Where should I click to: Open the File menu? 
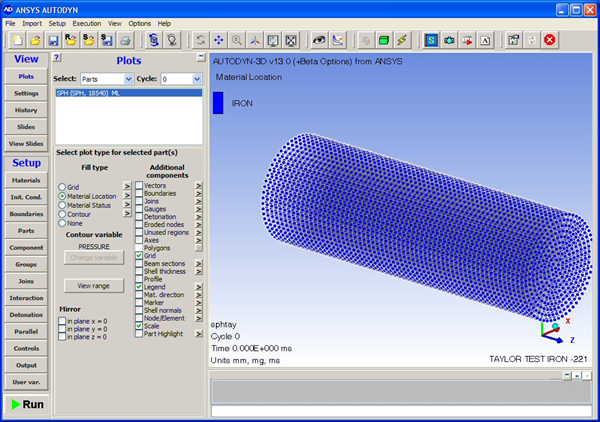click(x=10, y=23)
